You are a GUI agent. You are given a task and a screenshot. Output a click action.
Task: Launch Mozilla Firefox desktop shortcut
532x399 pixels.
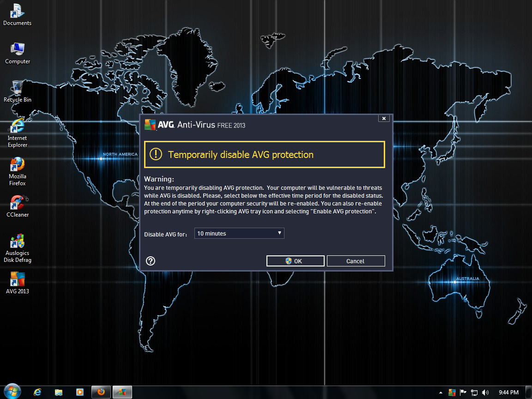click(x=17, y=171)
